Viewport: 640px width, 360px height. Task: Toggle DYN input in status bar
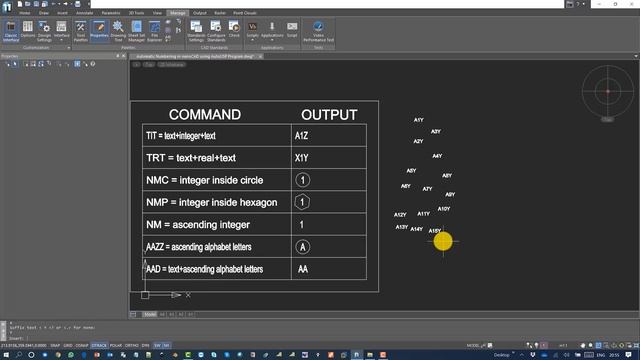pyautogui.click(x=146, y=346)
